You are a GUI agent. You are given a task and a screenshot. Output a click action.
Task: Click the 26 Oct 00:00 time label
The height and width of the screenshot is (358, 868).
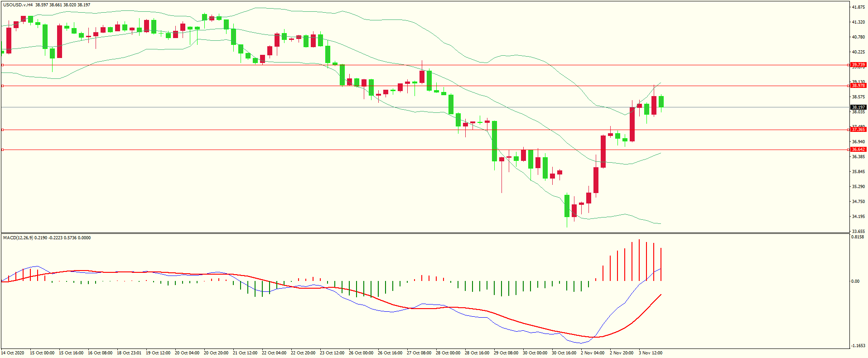point(361,353)
